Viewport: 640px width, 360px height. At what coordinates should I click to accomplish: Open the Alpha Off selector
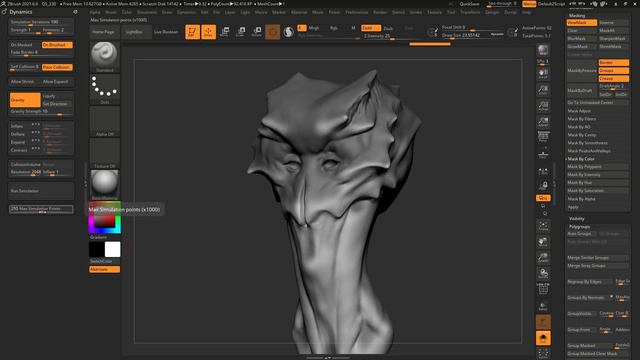coord(104,121)
